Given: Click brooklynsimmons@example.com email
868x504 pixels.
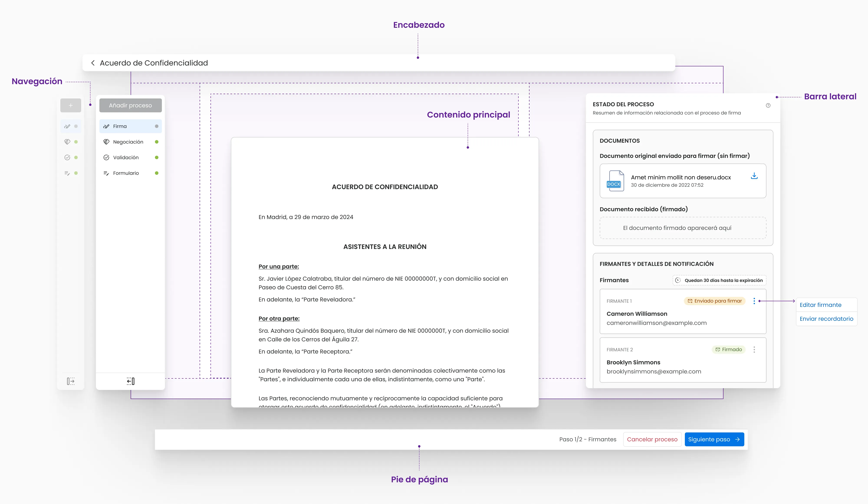Looking at the screenshot, I should (x=654, y=371).
